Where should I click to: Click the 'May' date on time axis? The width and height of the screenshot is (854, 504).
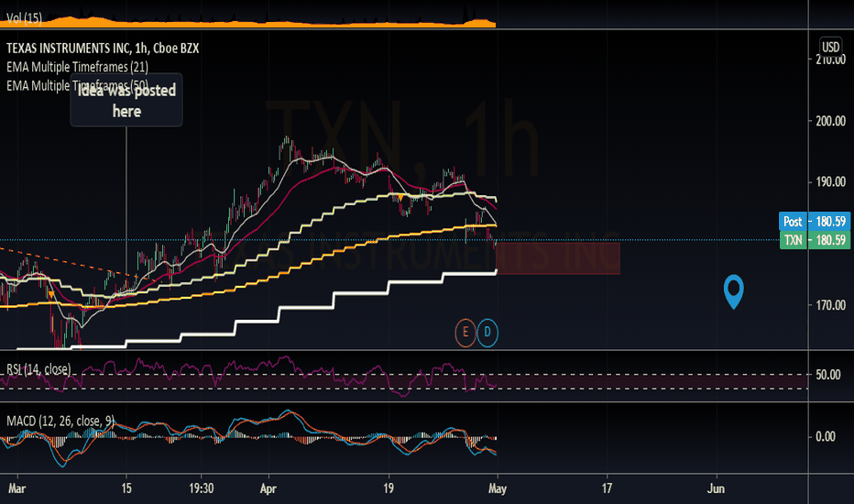coord(498,488)
